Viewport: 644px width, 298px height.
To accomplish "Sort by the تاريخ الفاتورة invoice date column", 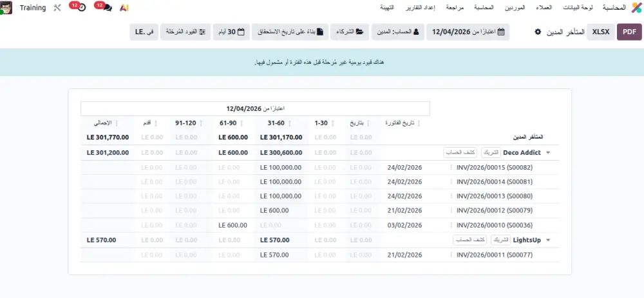I will (419, 123).
